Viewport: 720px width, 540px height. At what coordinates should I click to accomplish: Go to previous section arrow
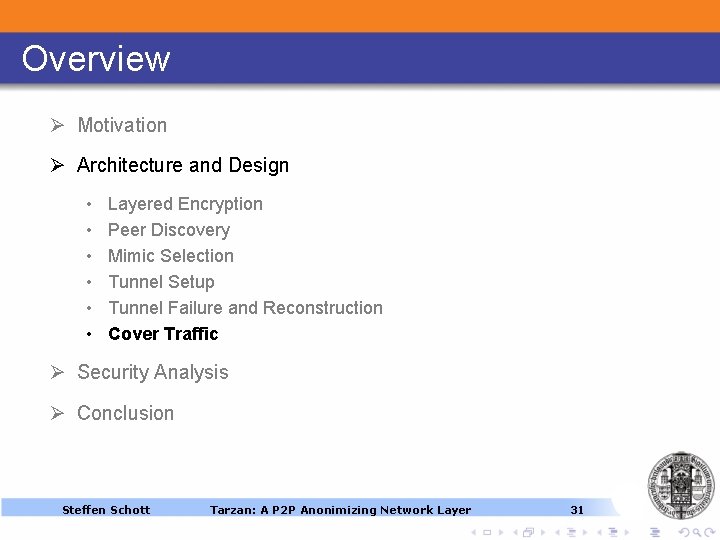600,532
